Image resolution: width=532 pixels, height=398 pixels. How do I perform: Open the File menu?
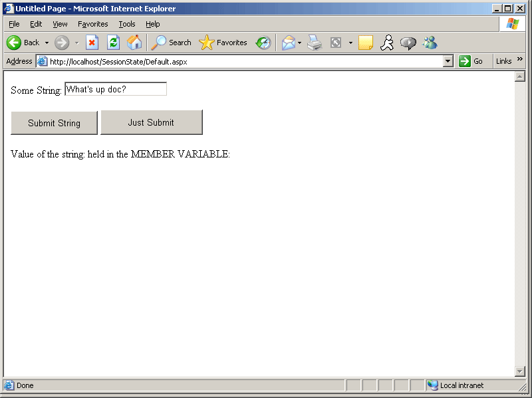14,24
